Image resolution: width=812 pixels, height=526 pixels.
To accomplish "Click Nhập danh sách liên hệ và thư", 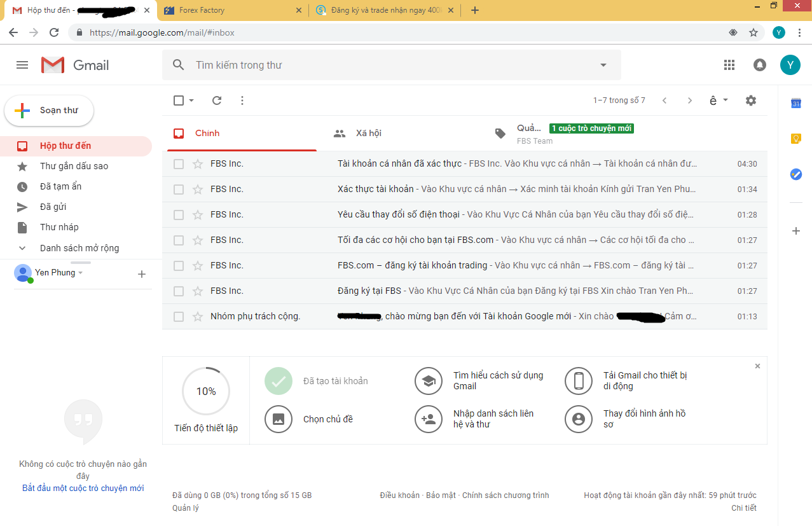I will click(476, 419).
